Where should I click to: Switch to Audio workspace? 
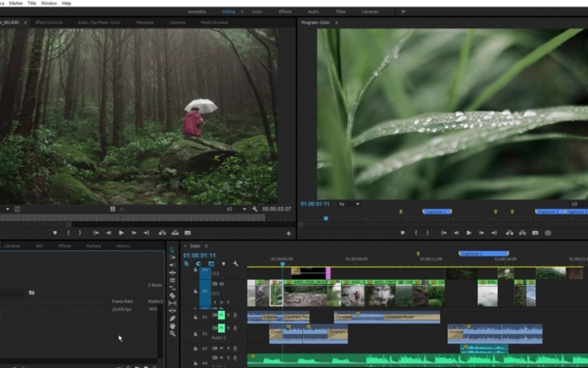click(x=313, y=12)
